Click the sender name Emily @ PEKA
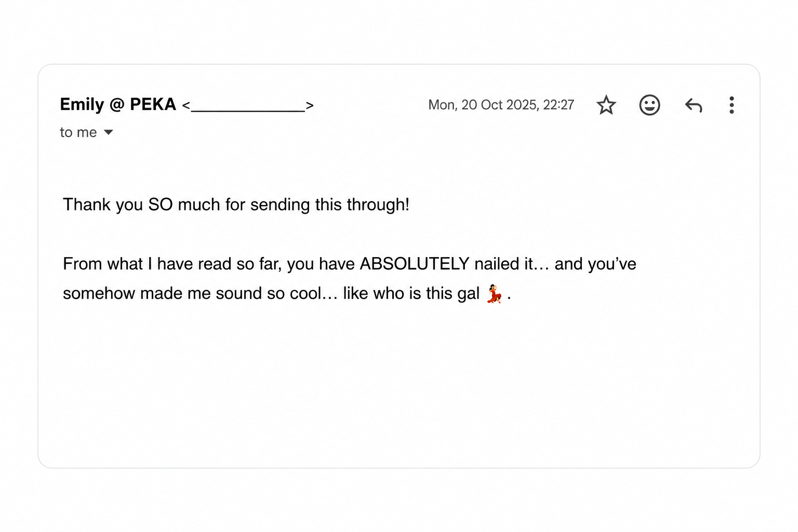The image size is (798, 532). click(118, 104)
